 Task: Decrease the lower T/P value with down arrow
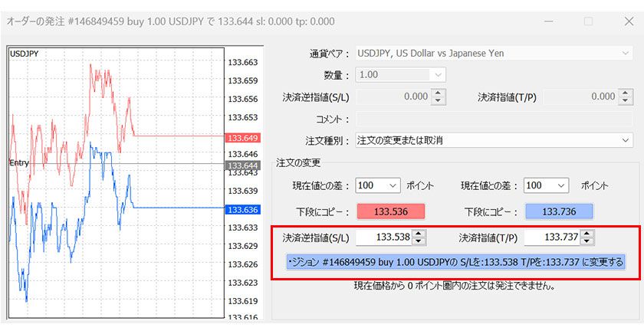coord(587,241)
